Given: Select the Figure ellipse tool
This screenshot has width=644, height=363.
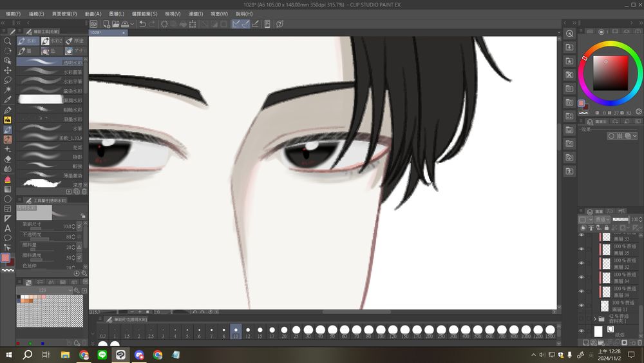Looking at the screenshot, I should coord(7,199).
